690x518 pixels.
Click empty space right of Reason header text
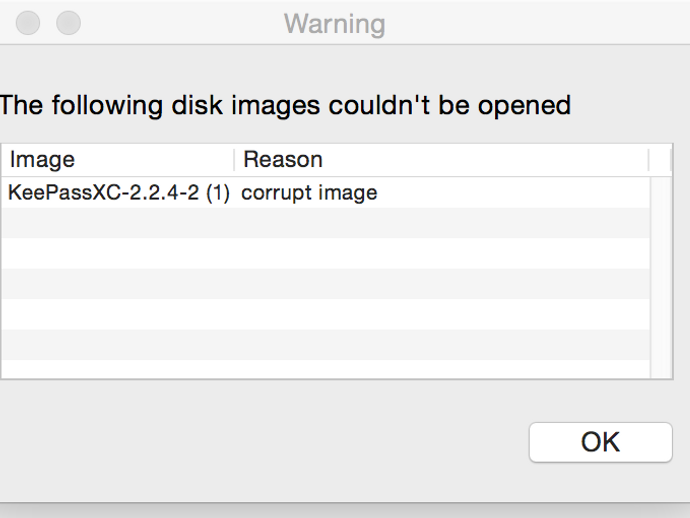coord(480,160)
